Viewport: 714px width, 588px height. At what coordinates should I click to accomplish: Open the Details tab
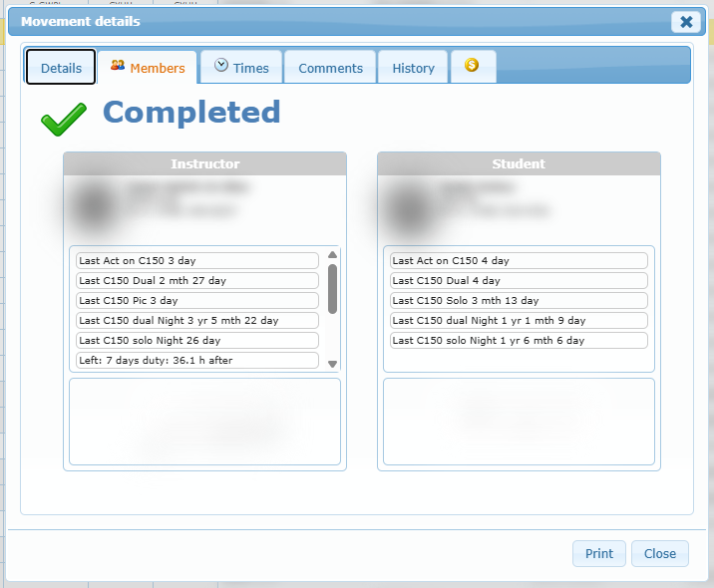pos(61,68)
